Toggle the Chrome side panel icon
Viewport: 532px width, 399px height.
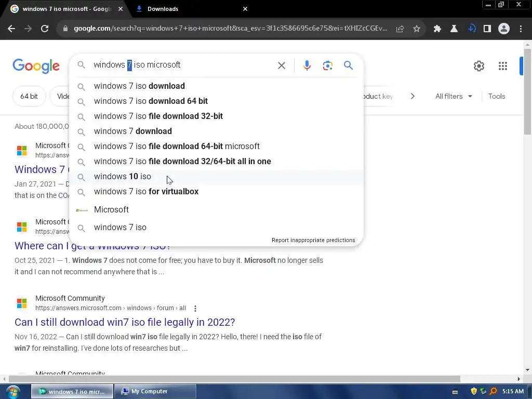tap(487, 29)
